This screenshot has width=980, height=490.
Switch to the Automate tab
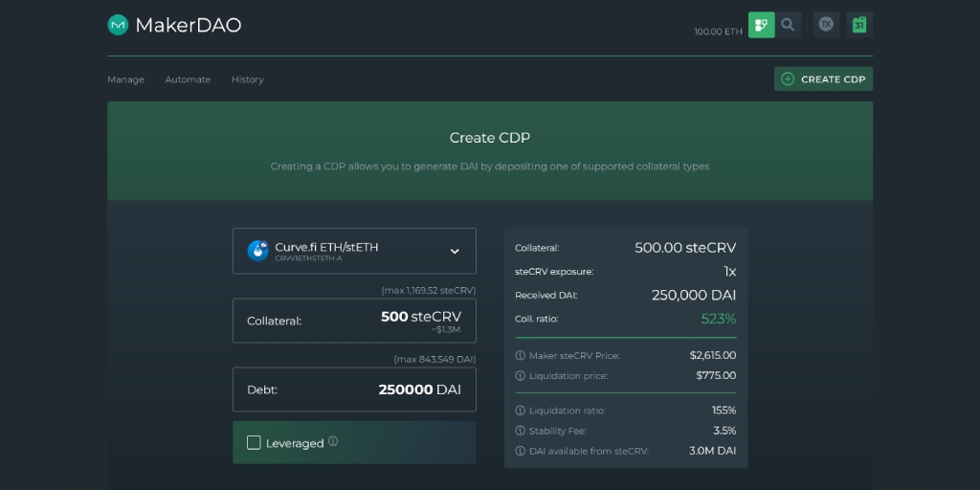pos(188,79)
